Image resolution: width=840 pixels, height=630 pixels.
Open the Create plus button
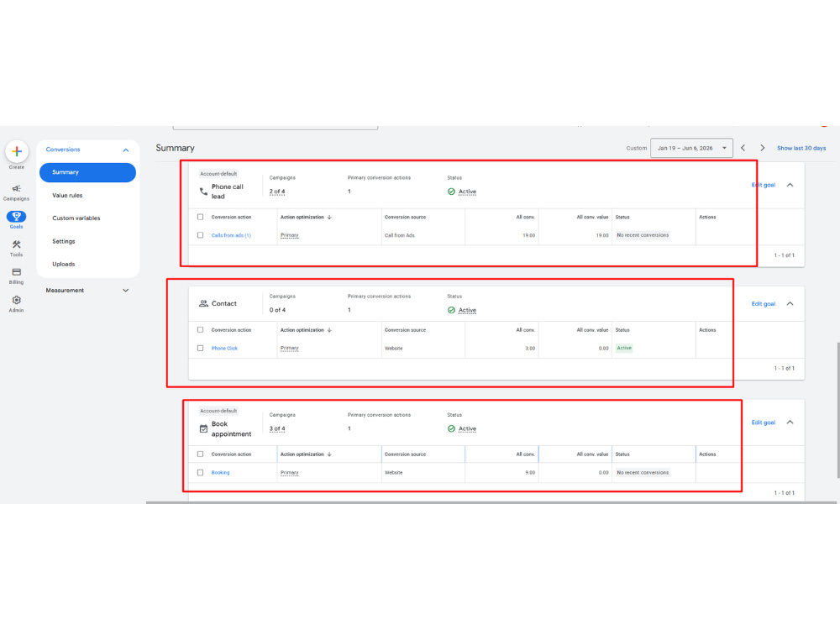click(17, 151)
